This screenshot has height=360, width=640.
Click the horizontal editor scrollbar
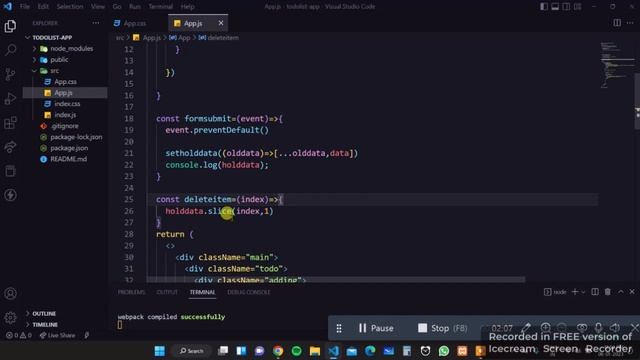[x=336, y=280]
